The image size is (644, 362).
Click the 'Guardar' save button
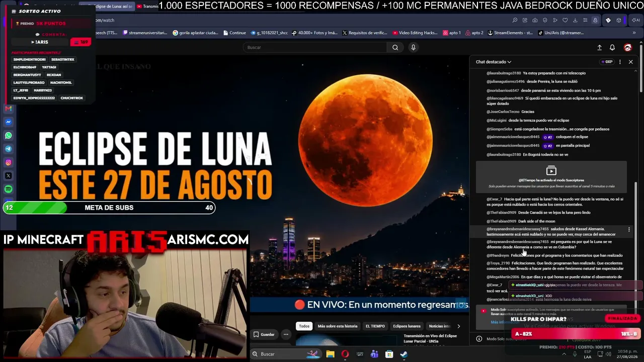coord(264,334)
